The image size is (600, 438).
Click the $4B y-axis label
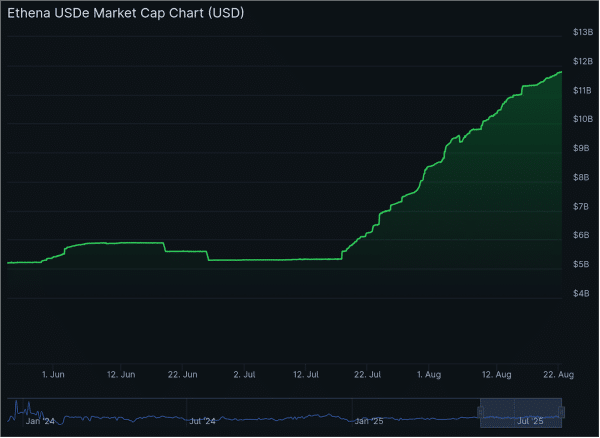click(582, 293)
